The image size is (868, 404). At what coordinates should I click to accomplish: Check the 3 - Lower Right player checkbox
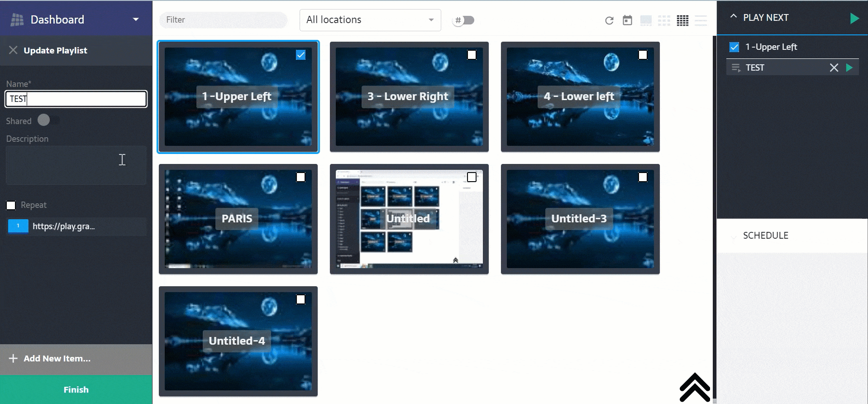pos(472,55)
